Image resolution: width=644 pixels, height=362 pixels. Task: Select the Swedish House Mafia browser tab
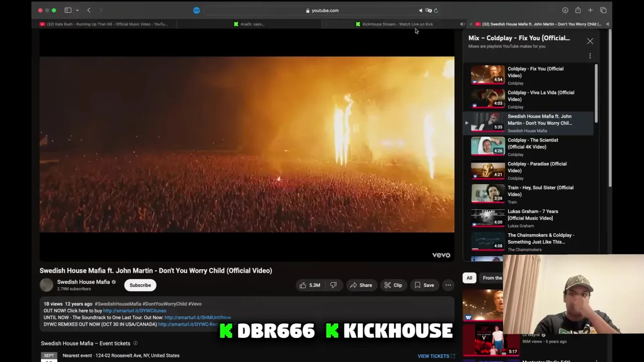(538, 24)
